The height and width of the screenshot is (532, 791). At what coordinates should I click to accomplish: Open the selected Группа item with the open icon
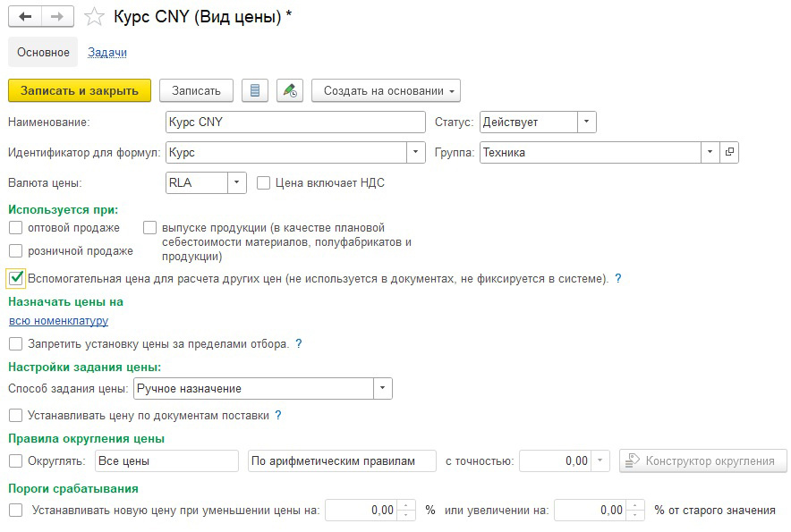coord(729,152)
